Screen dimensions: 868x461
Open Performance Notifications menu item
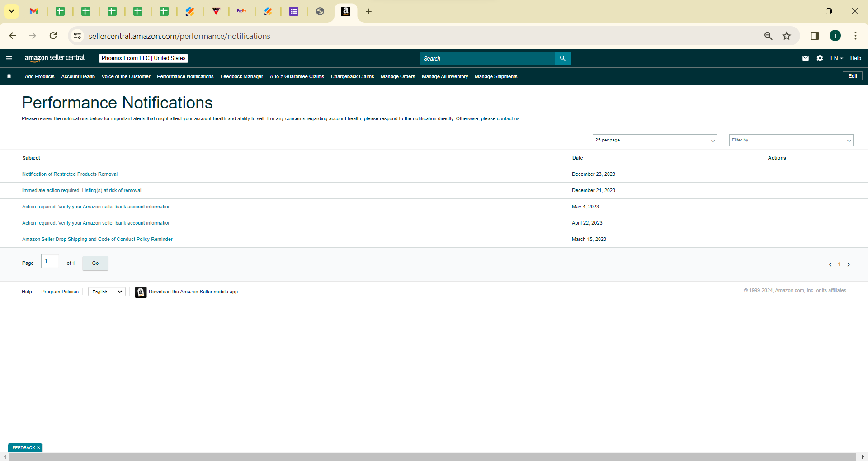[x=185, y=76]
